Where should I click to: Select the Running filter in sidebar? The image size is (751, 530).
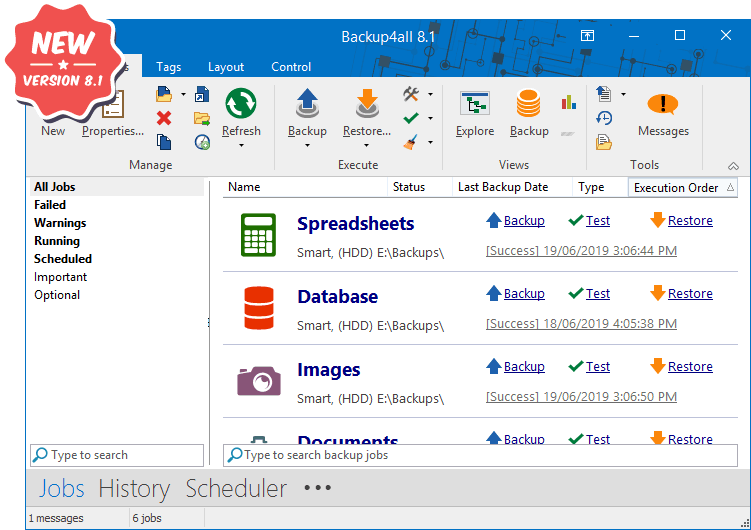click(x=57, y=241)
